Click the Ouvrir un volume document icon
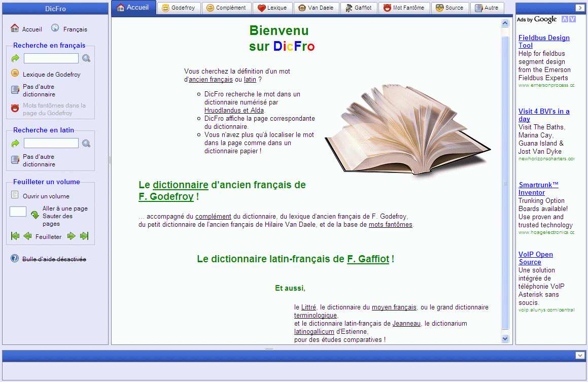The width and height of the screenshot is (588, 382). tap(15, 195)
